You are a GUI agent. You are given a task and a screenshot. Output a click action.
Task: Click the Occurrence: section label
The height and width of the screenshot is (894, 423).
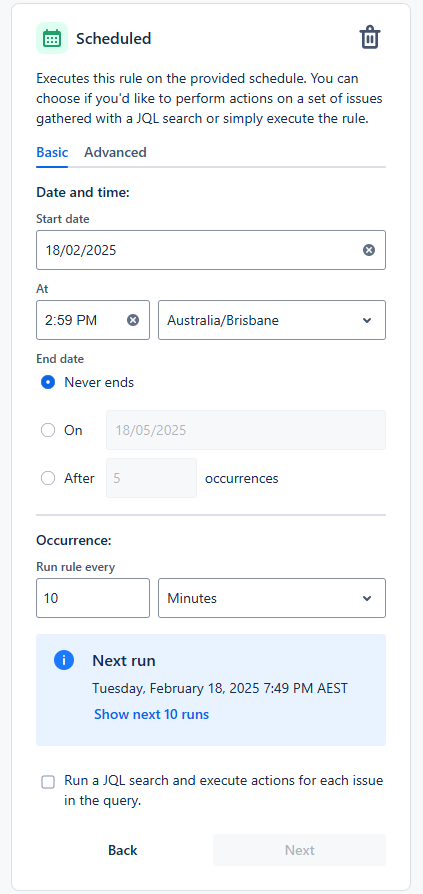click(74, 540)
